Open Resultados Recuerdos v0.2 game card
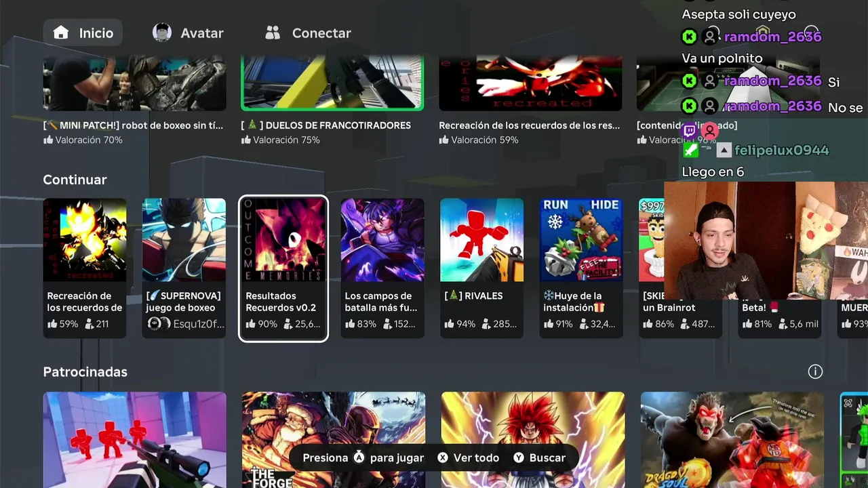 [x=283, y=268]
